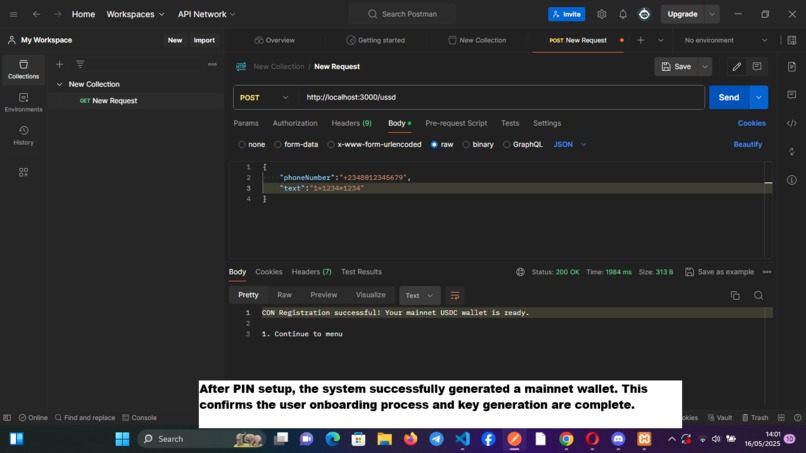Select the x-www-form-urlencoded radio

(331, 144)
